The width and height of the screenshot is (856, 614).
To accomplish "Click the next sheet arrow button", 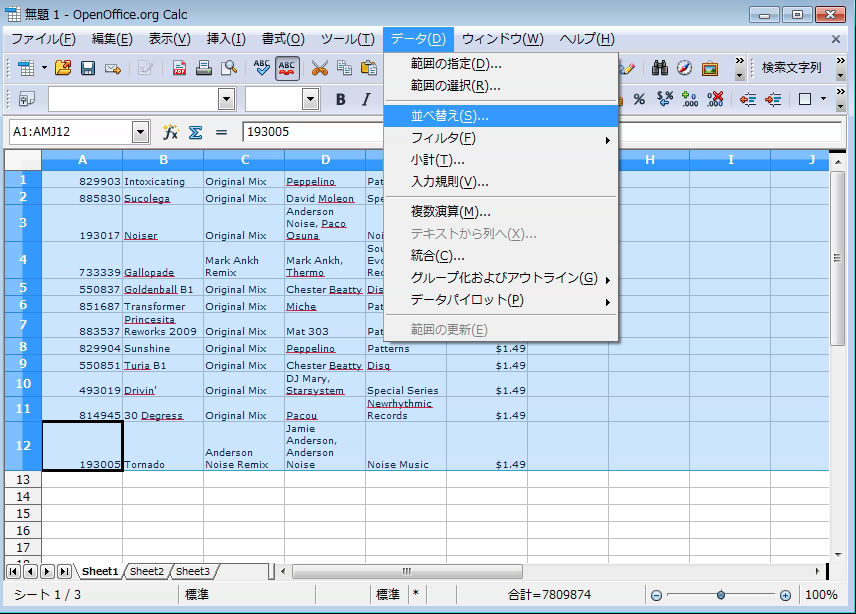I will click(47, 571).
